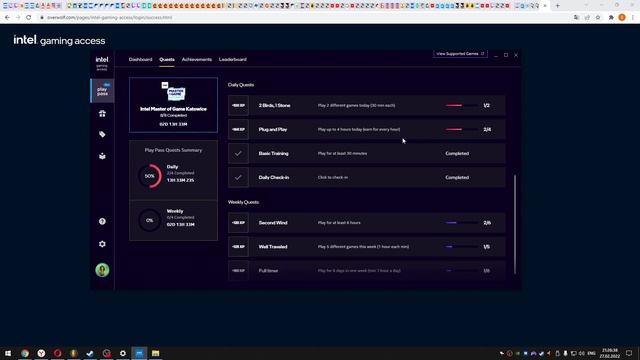Open the user profile avatar
640x360 pixels.
click(102, 270)
